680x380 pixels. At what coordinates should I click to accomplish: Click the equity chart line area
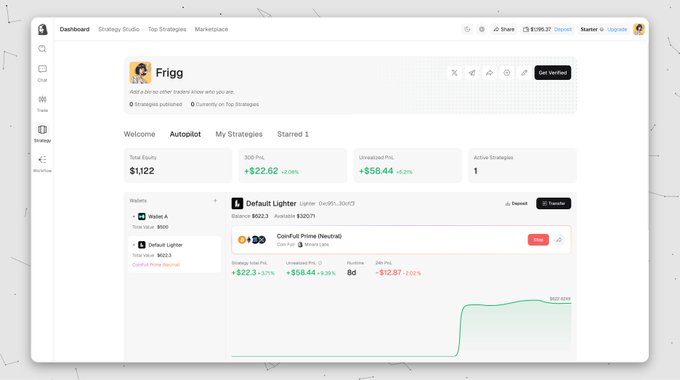tap(401, 328)
